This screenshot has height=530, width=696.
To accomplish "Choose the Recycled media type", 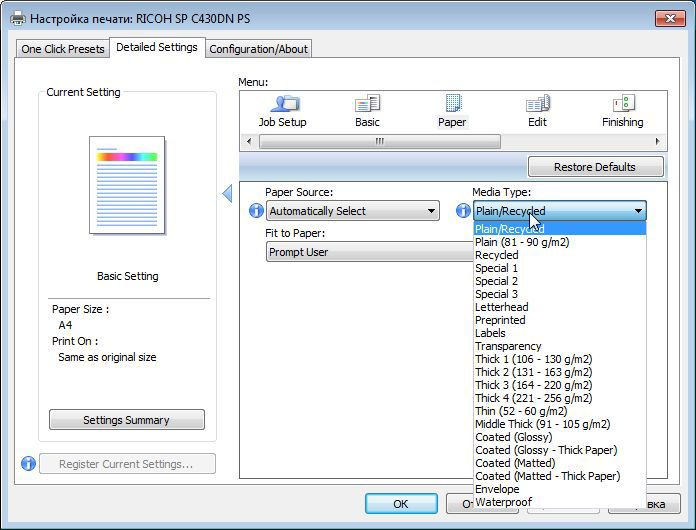I will [560, 255].
